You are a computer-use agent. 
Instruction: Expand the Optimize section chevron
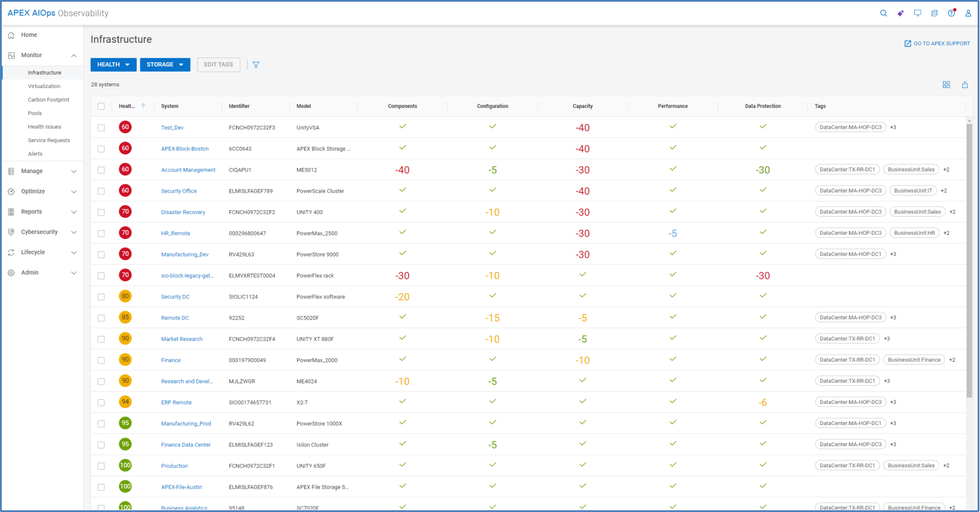(x=74, y=191)
